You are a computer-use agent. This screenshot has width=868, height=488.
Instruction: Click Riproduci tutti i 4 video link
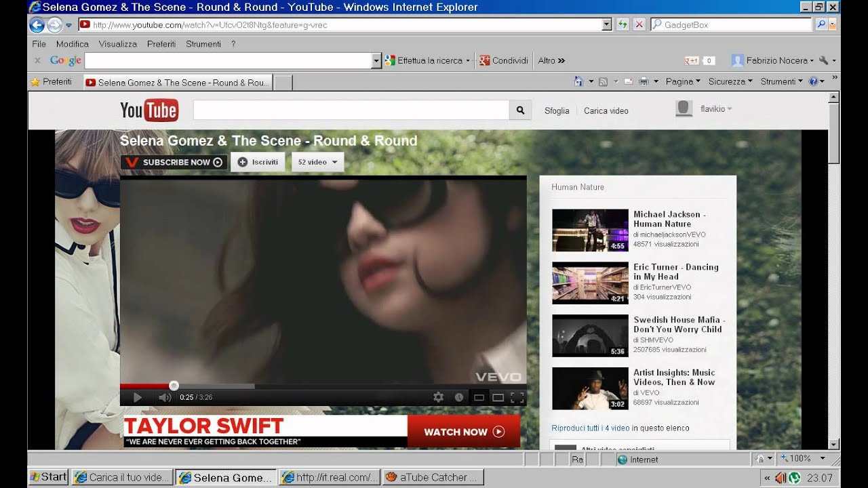tap(591, 428)
